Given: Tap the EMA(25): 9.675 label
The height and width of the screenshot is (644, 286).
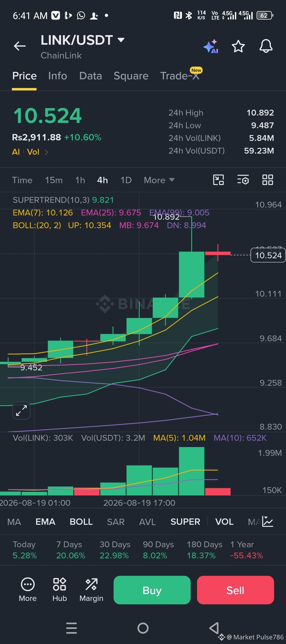Looking at the screenshot, I should point(111,213).
